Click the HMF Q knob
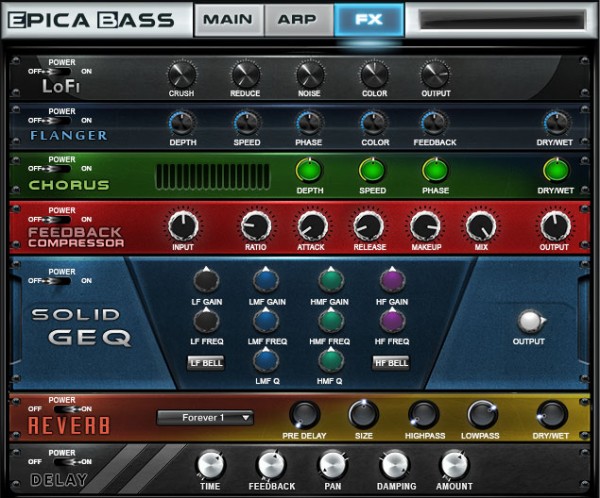 point(331,361)
